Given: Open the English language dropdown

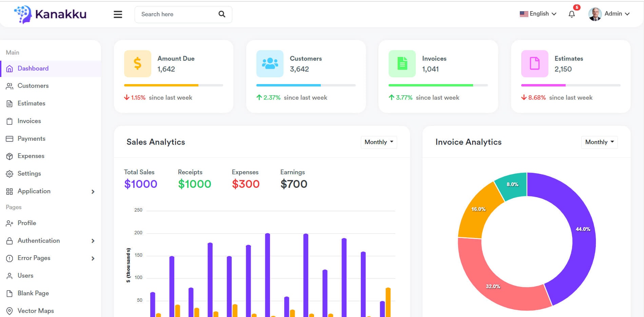Looking at the screenshot, I should tap(538, 14).
